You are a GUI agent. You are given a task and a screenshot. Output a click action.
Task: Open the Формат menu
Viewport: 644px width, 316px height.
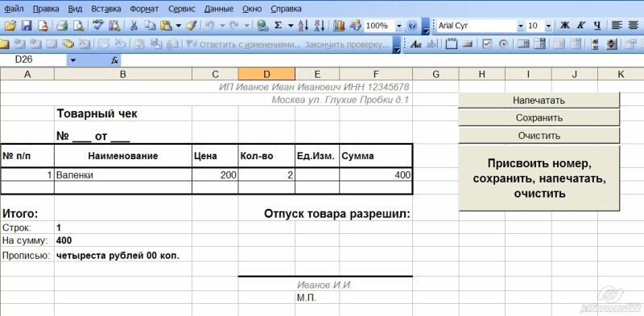pyautogui.click(x=144, y=9)
